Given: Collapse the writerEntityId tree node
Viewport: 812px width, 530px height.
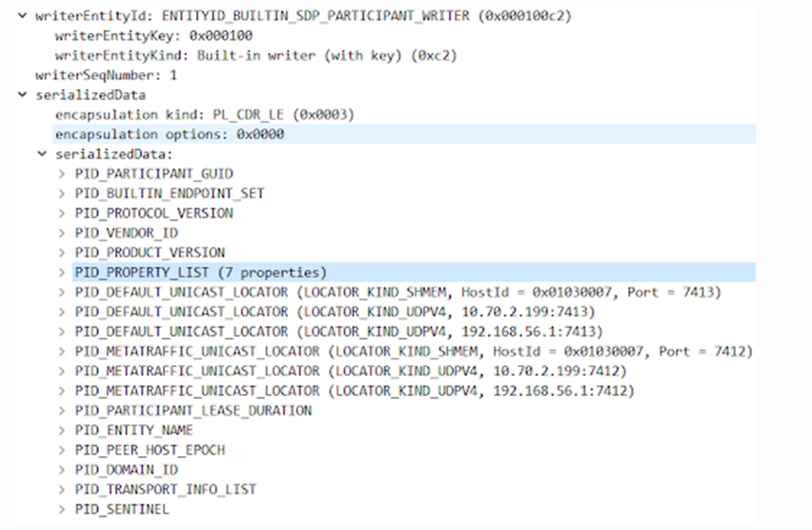Looking at the screenshot, I should 22,17.
